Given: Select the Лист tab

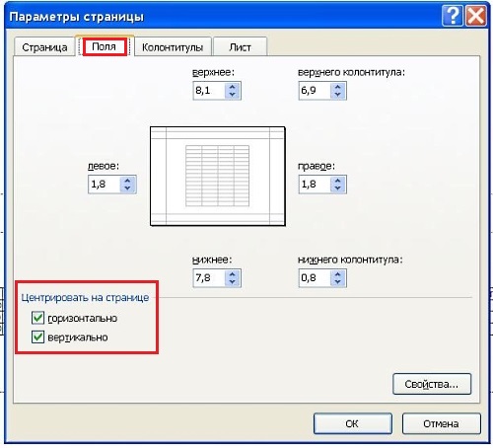Looking at the screenshot, I should pyautogui.click(x=240, y=47).
